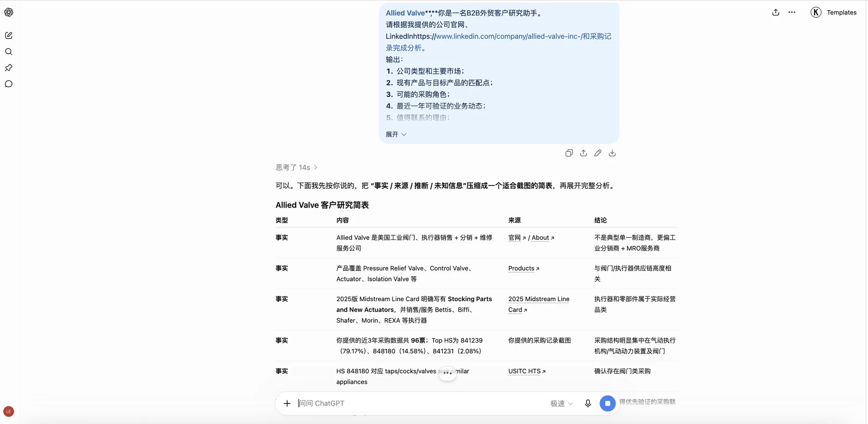Open the chat bubble icon in sidebar

click(9, 84)
